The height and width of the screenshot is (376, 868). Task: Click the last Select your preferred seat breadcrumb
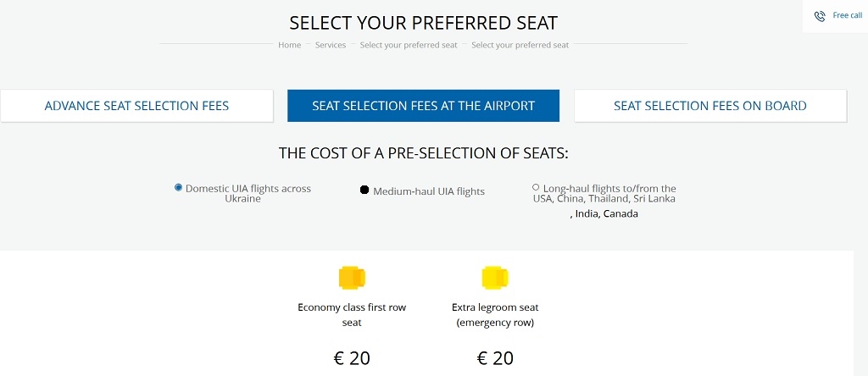[x=520, y=46]
